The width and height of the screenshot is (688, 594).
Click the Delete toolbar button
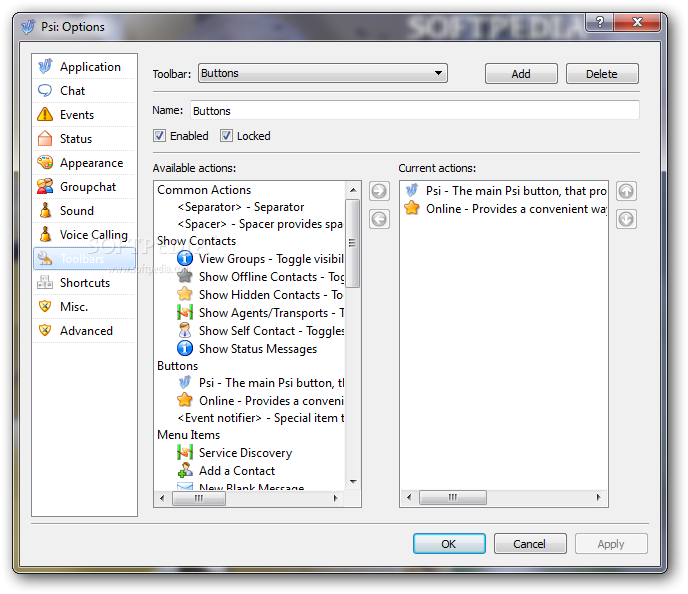click(x=602, y=74)
